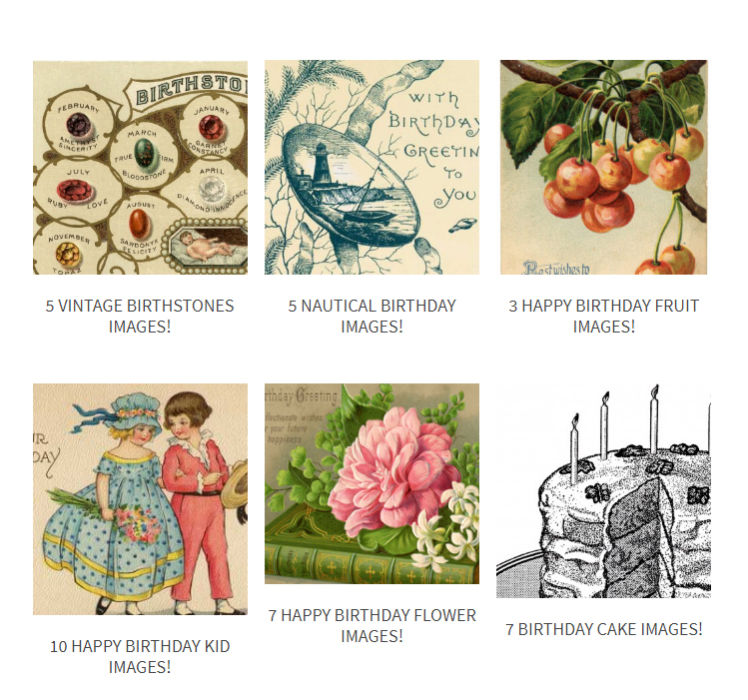Follow the '3 Happy Birthday Fruit Images!' link
This screenshot has height=700, width=748.
pos(603,317)
